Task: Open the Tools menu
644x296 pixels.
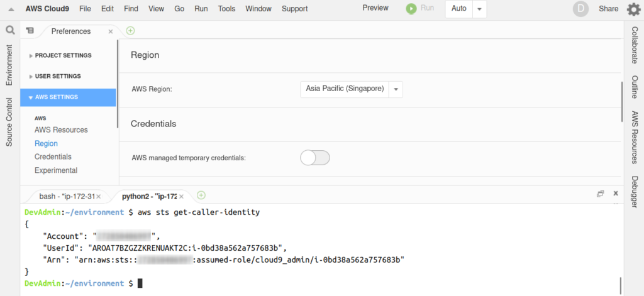Action: (226, 9)
